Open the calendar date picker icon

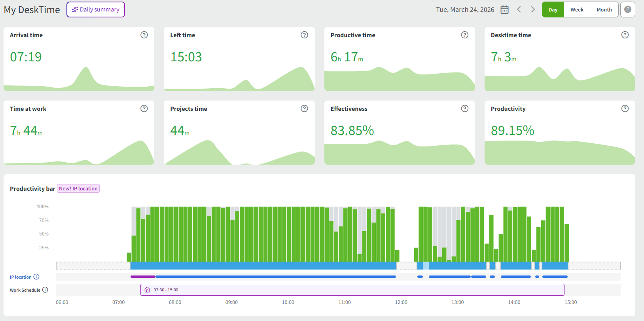tap(504, 9)
